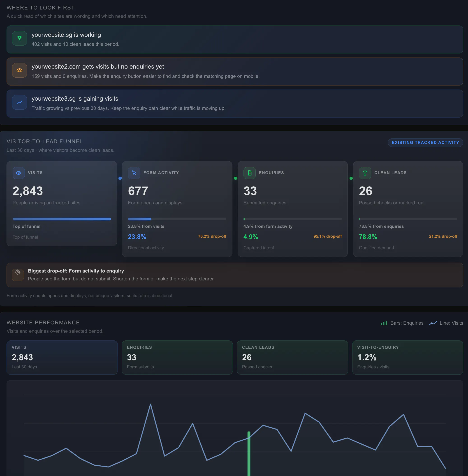Viewport: 468px width, 476px height.
Task: Click 'People arriving on tracked sites' text
Action: coord(46,203)
